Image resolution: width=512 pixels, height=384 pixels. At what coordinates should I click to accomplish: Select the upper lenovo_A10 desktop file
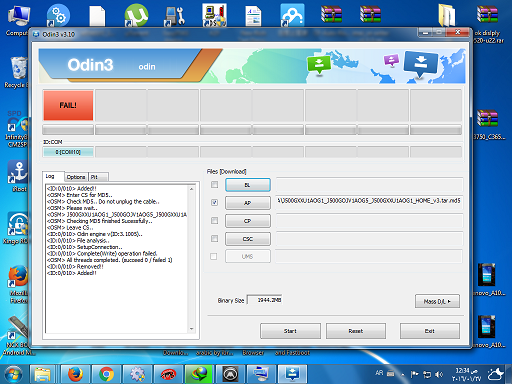pos(488,279)
